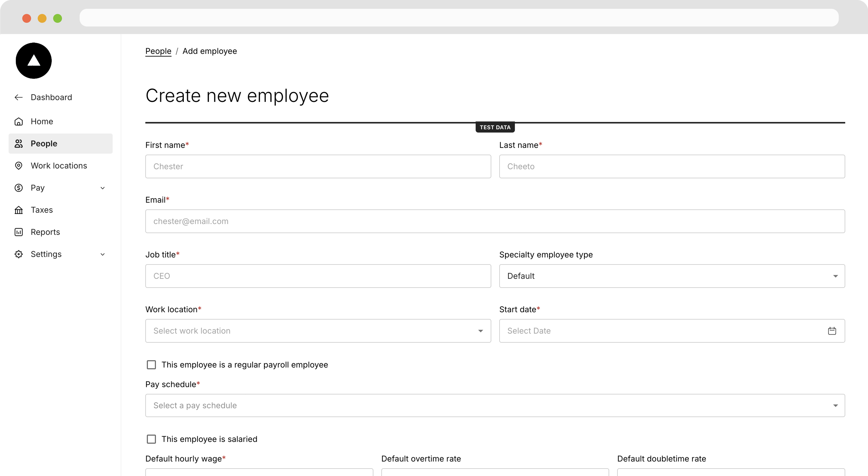This screenshot has height=476, width=868.
Task: Expand the Pay submenu chevron
Action: click(x=103, y=188)
